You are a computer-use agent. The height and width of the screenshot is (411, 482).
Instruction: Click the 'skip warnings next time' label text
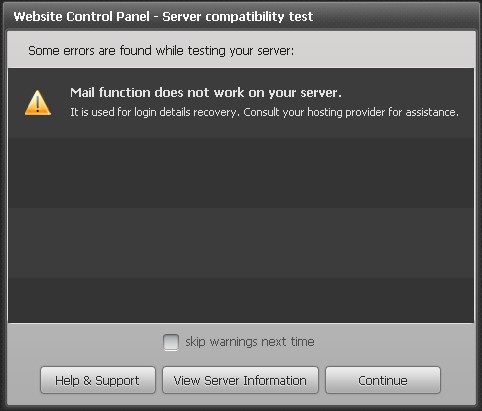[x=250, y=342]
